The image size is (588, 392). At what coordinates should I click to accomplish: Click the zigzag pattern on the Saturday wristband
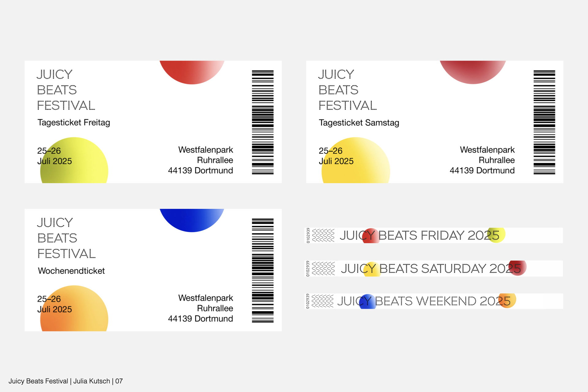[x=323, y=268]
